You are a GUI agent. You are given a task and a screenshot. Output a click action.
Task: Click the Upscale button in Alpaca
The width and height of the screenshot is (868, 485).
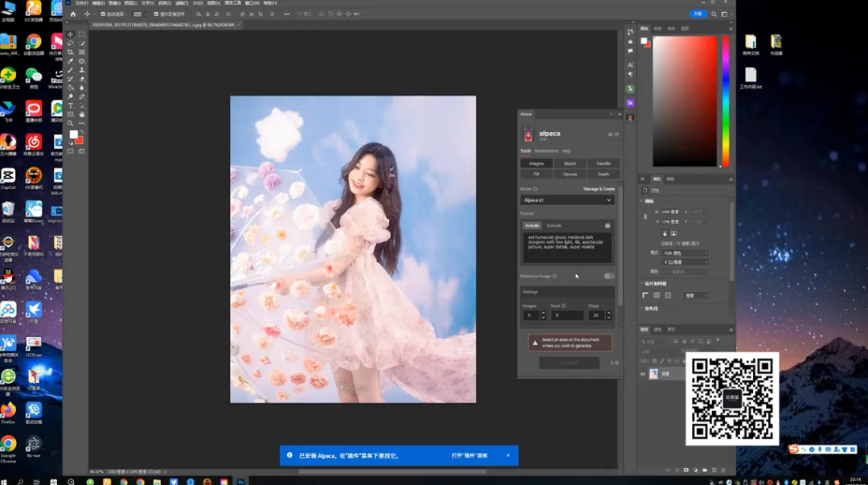click(569, 174)
